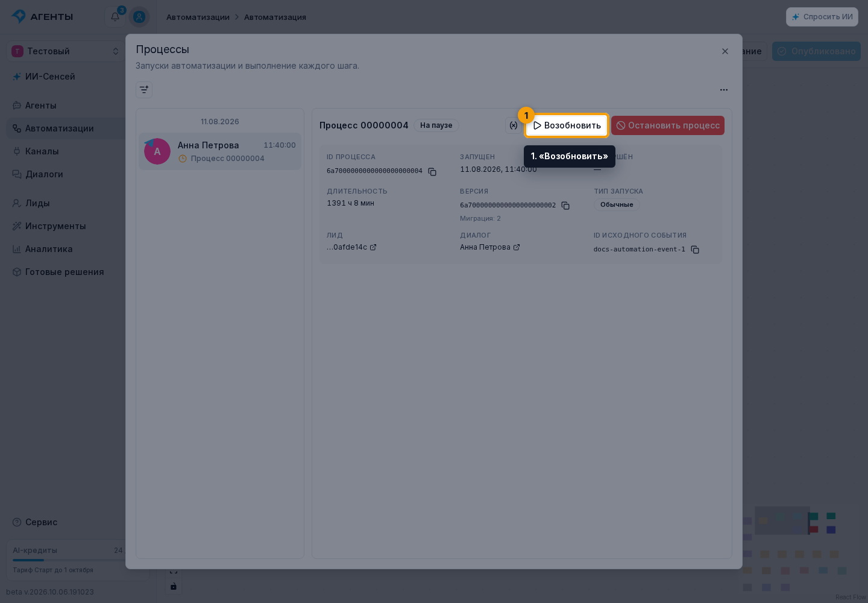Image resolution: width=868 pixels, height=603 pixels.
Task: Click the variables (x) icon button
Action: click(x=514, y=125)
